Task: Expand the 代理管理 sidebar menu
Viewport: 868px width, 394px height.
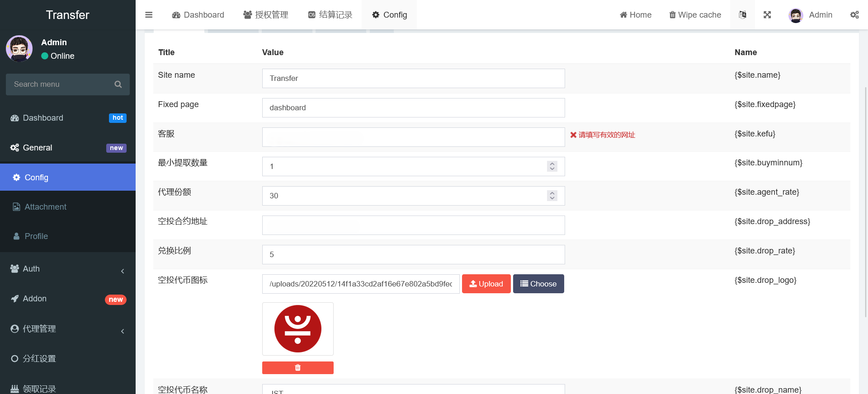Action: pyautogui.click(x=68, y=329)
